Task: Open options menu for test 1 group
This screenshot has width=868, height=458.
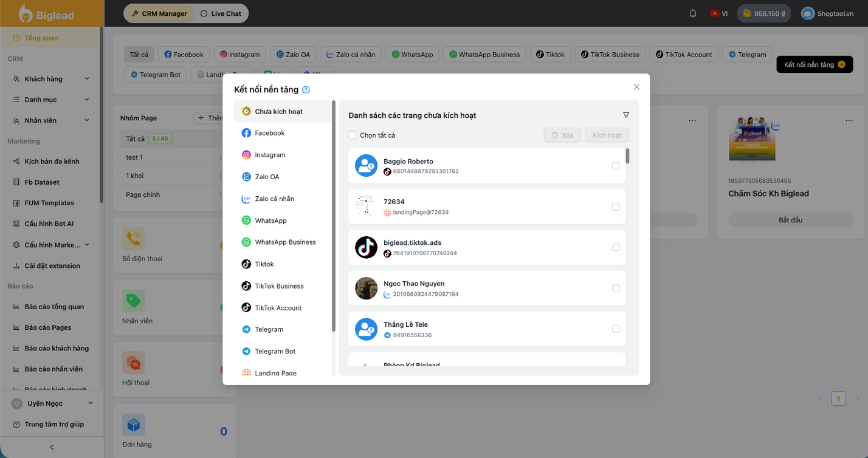Action: (221, 157)
